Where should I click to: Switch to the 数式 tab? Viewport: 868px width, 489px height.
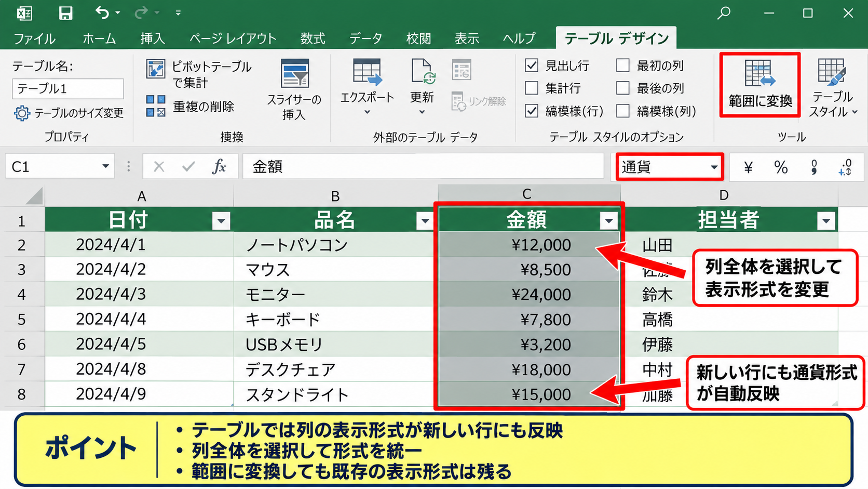pyautogui.click(x=313, y=38)
